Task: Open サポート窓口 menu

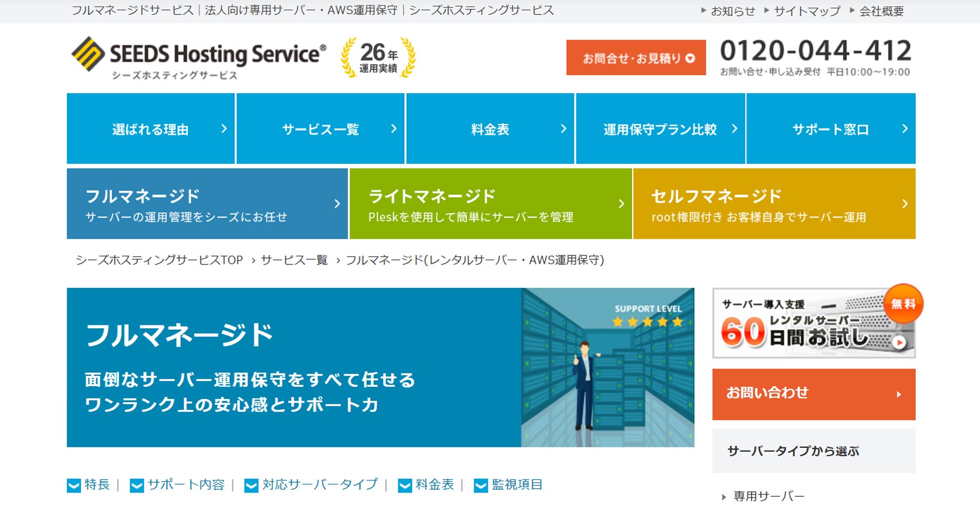Action: [831, 128]
